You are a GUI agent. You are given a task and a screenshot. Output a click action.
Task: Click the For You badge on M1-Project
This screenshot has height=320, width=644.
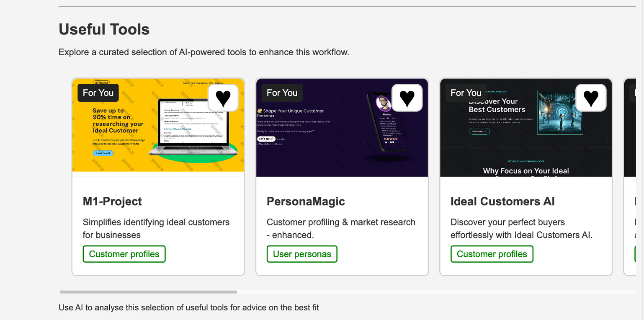[x=98, y=93]
